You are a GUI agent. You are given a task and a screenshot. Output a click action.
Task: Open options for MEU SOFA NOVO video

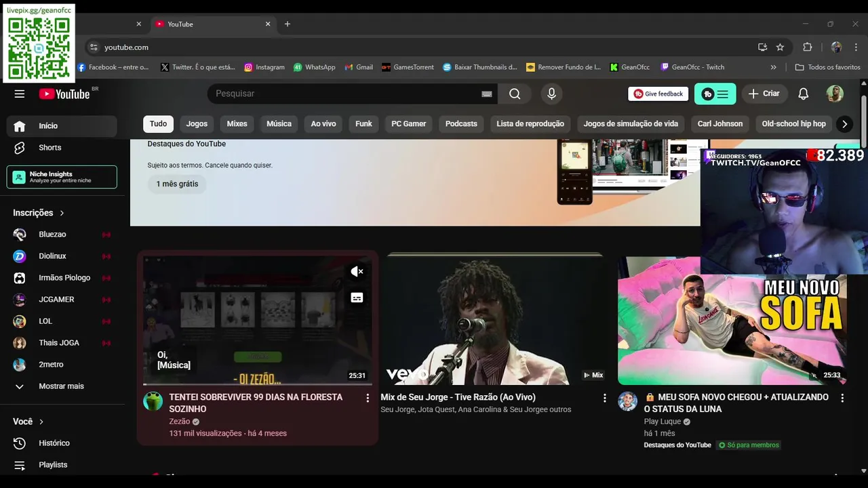pos(842,398)
